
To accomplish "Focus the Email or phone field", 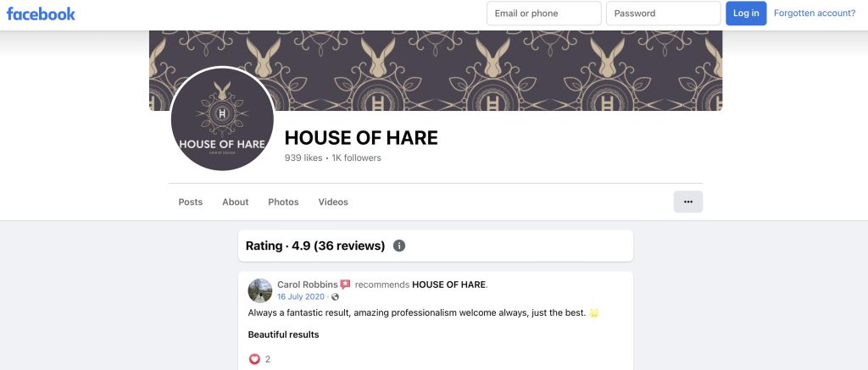I will 544,14.
